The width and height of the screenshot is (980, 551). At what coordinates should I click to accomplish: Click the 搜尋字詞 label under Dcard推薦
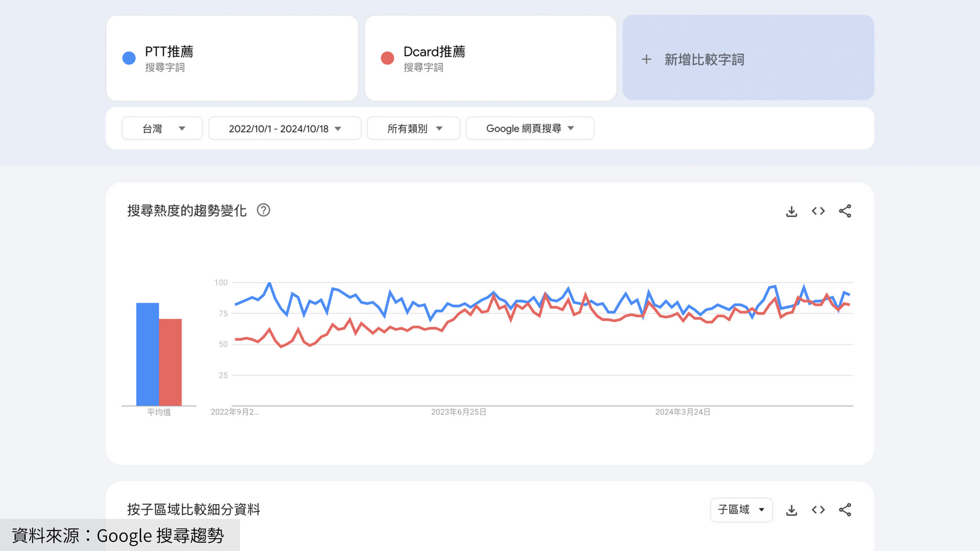pos(423,67)
